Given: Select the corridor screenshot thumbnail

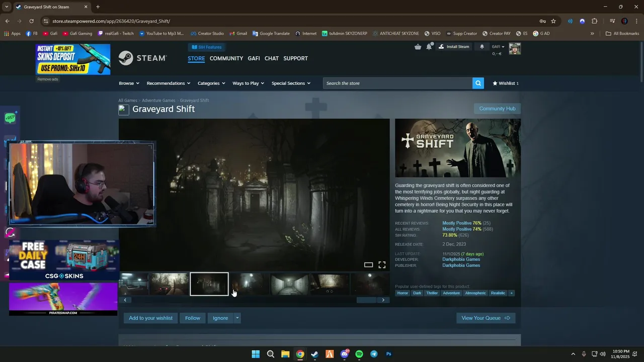Looking at the screenshot, I should coord(289,284).
